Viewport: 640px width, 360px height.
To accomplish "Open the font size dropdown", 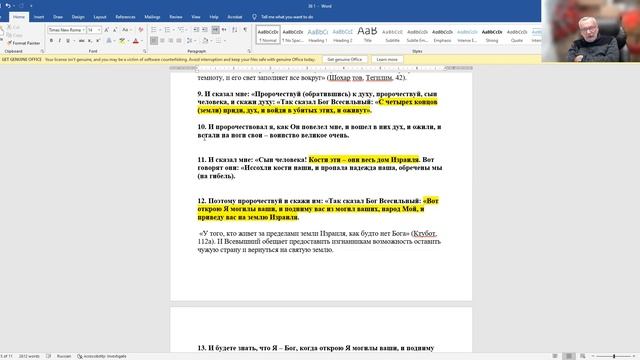I will click(x=99, y=30).
